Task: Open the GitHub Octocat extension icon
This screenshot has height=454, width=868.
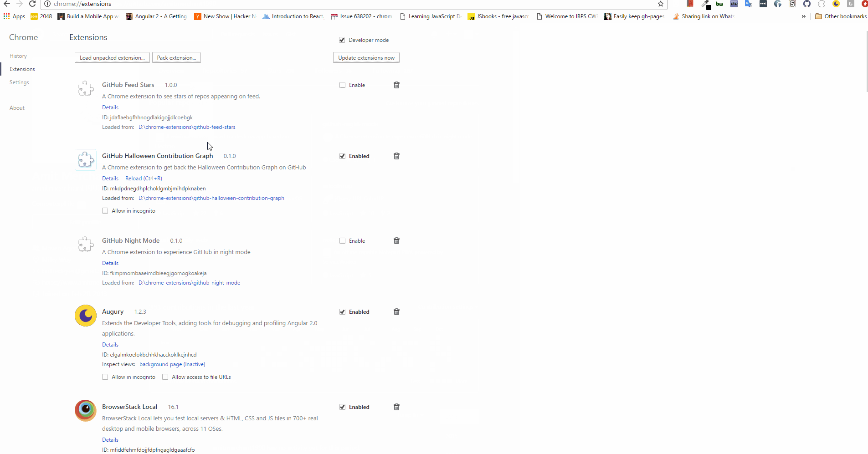Action: [x=807, y=4]
